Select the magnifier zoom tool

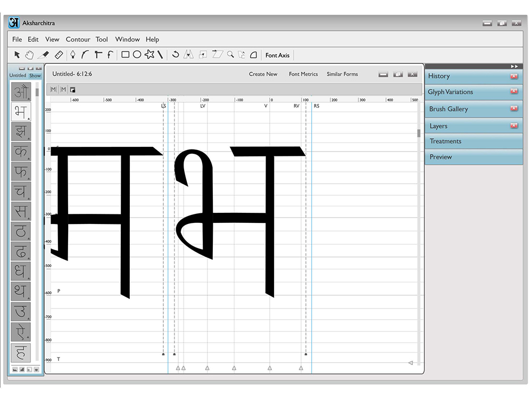pyautogui.click(x=231, y=54)
